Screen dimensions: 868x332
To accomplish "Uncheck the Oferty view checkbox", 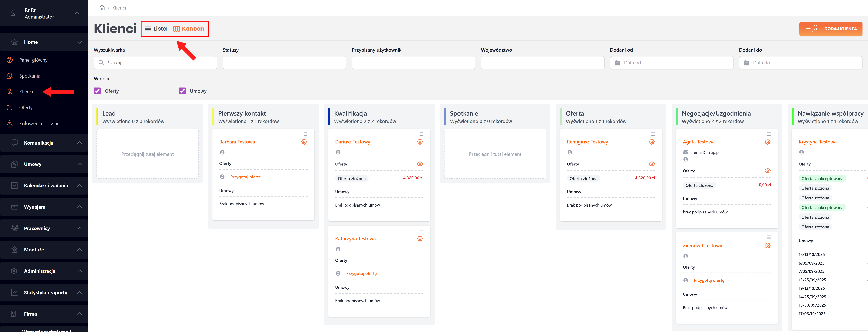I will click(x=97, y=91).
